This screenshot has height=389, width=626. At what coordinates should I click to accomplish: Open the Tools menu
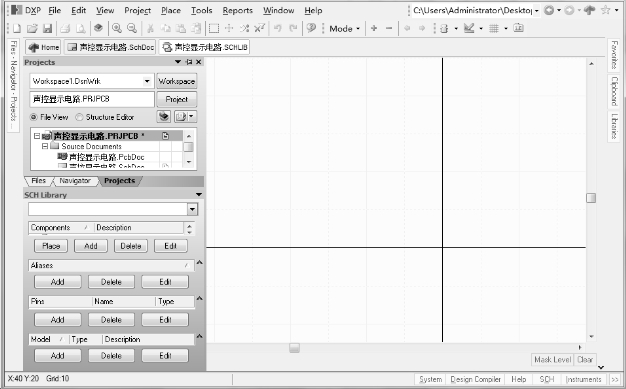coord(202,10)
